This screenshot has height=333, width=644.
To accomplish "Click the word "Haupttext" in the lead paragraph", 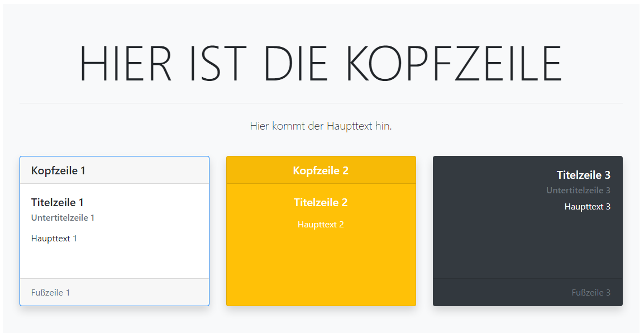I will [x=349, y=126].
